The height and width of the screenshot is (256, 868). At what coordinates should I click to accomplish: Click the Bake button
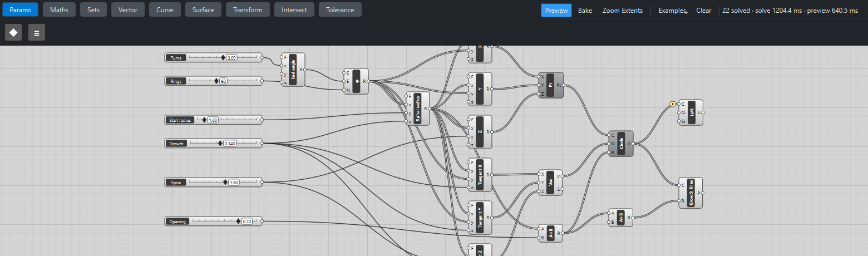coord(585,10)
